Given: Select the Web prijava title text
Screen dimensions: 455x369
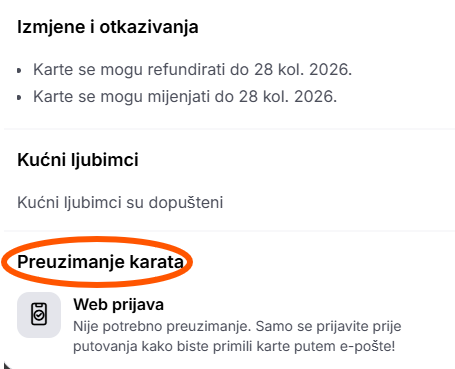Looking at the screenshot, I should 119,305.
